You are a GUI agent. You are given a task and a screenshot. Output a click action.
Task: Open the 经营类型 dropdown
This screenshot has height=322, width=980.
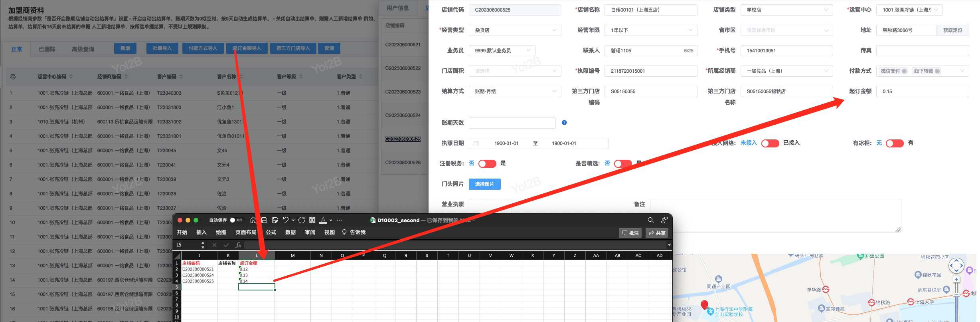click(x=515, y=30)
